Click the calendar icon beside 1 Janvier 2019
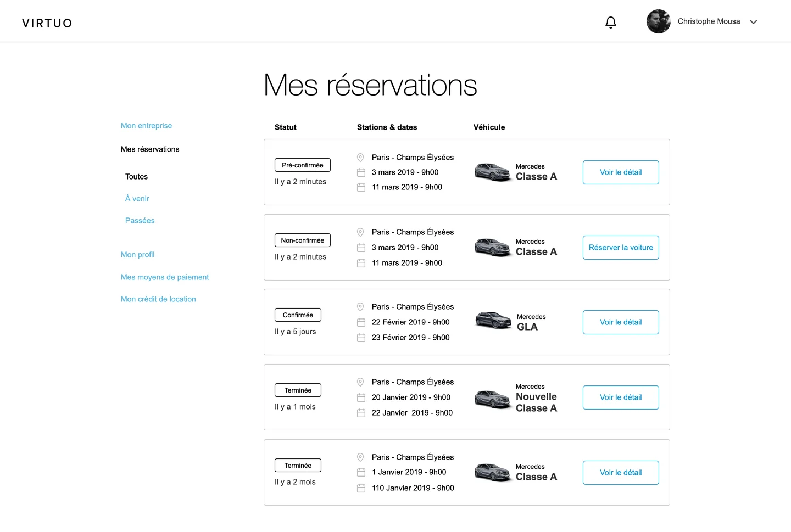This screenshot has width=791, height=532. [x=361, y=472]
